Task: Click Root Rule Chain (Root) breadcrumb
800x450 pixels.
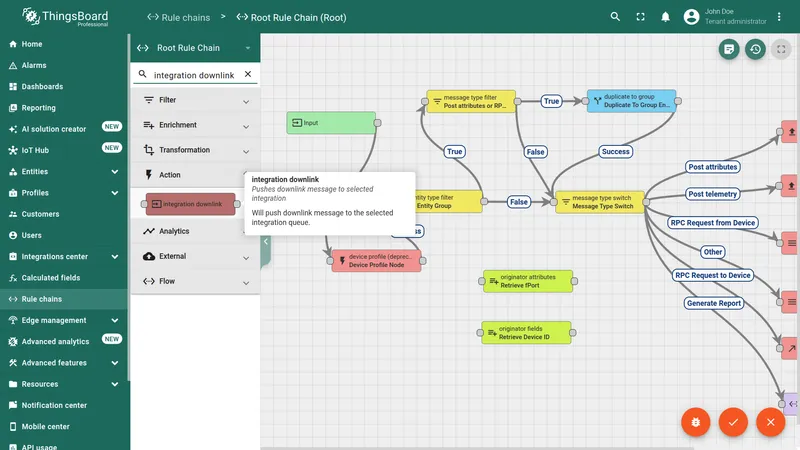Action: coord(291,17)
